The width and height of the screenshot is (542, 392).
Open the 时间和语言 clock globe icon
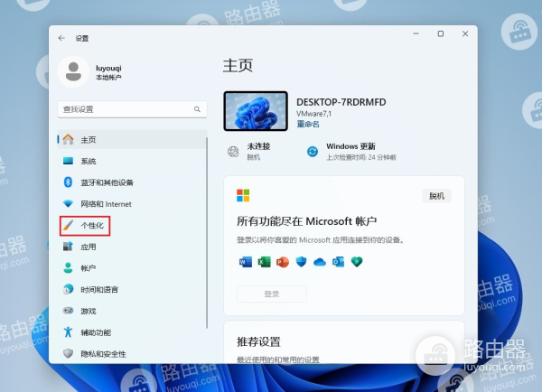tap(68, 289)
